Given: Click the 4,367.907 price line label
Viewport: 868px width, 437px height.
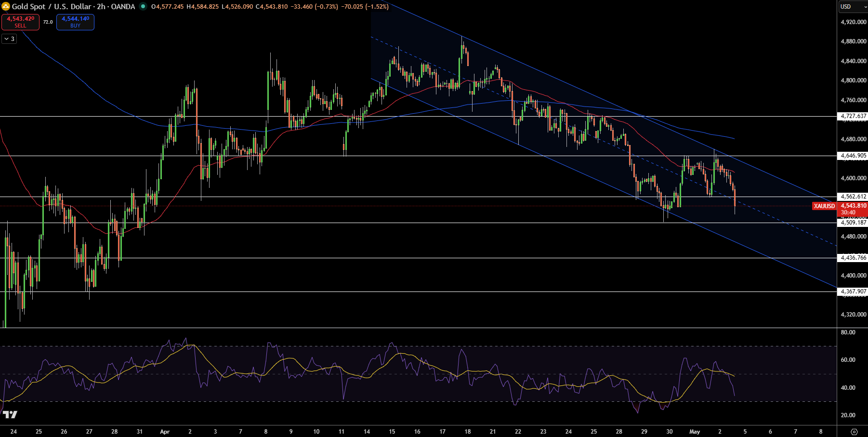Looking at the screenshot, I should (x=853, y=291).
